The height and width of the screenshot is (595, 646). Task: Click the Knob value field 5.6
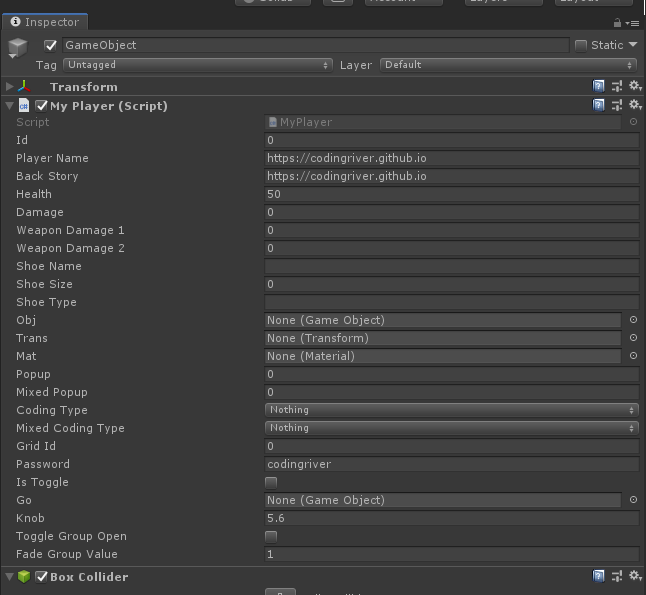pyautogui.click(x=452, y=518)
